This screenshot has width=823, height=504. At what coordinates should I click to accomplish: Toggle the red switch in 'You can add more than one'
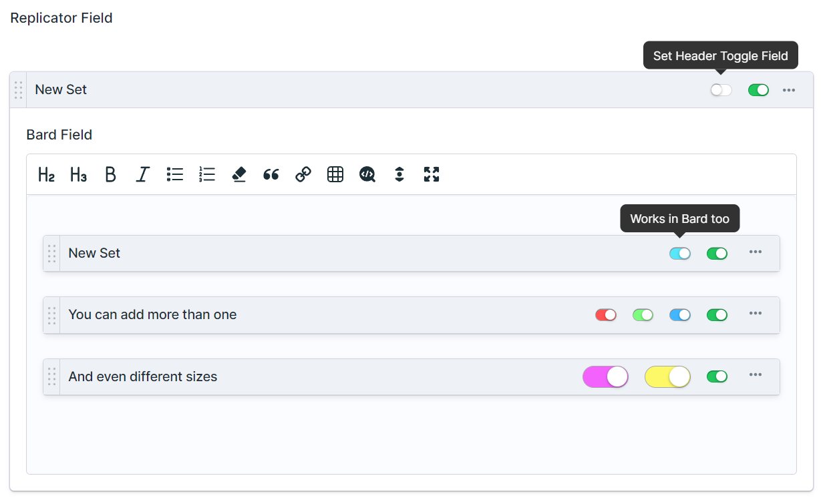[606, 315]
